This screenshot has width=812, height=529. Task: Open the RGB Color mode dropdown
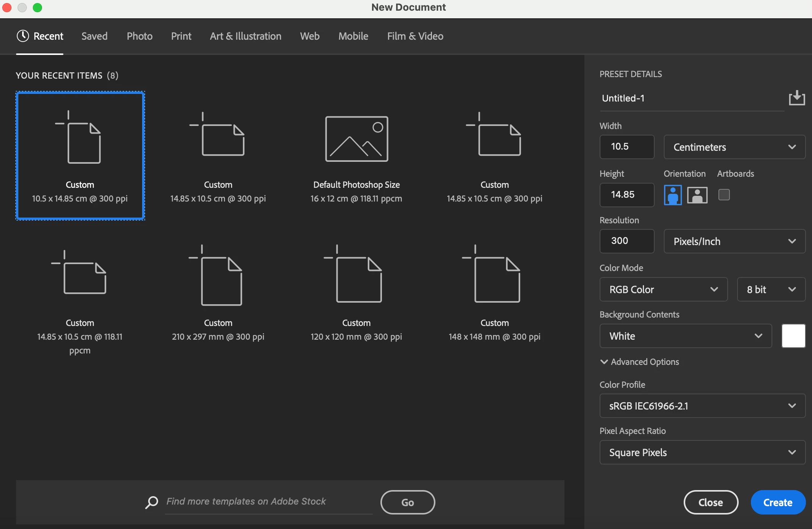click(x=663, y=289)
